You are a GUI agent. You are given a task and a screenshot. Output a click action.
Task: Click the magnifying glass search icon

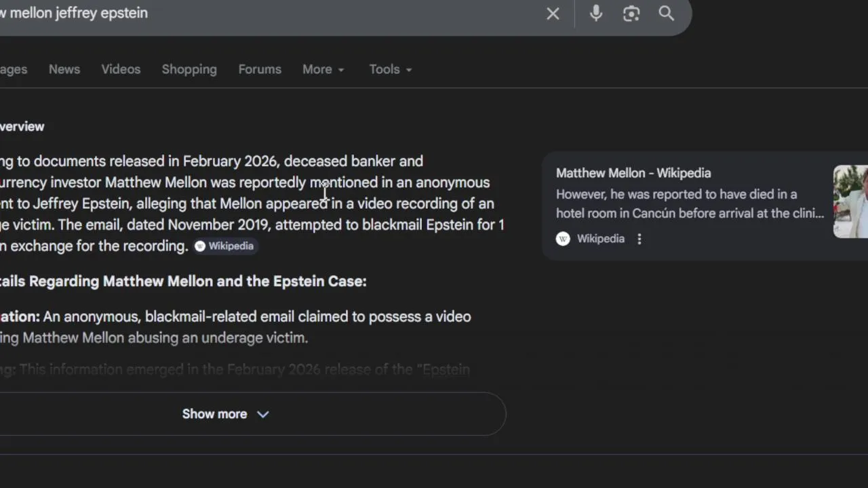pyautogui.click(x=667, y=14)
